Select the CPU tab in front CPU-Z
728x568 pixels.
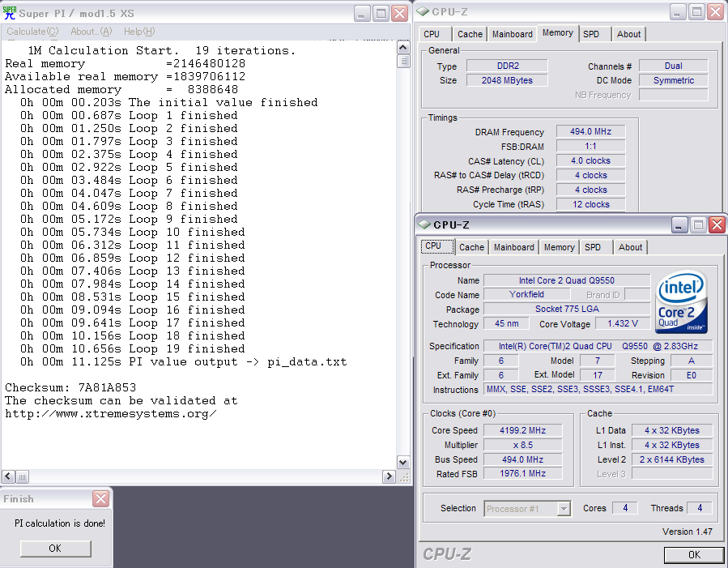(437, 246)
